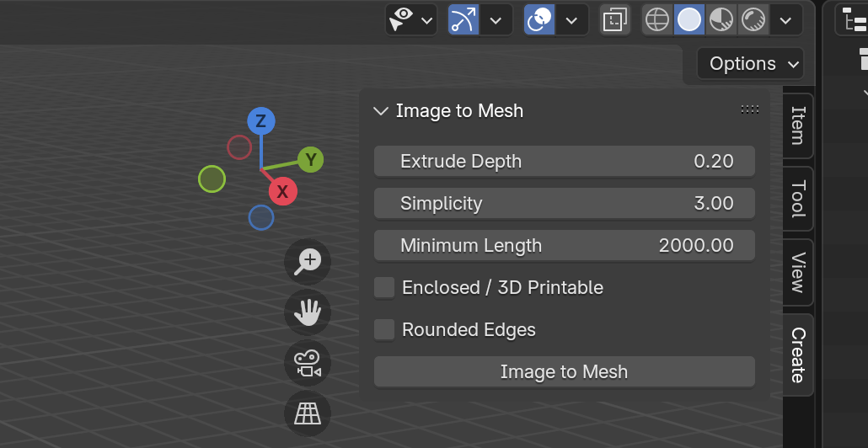Enable the Enclosed / 3D Printable checkbox
Viewport: 868px width, 448px height.
point(384,288)
